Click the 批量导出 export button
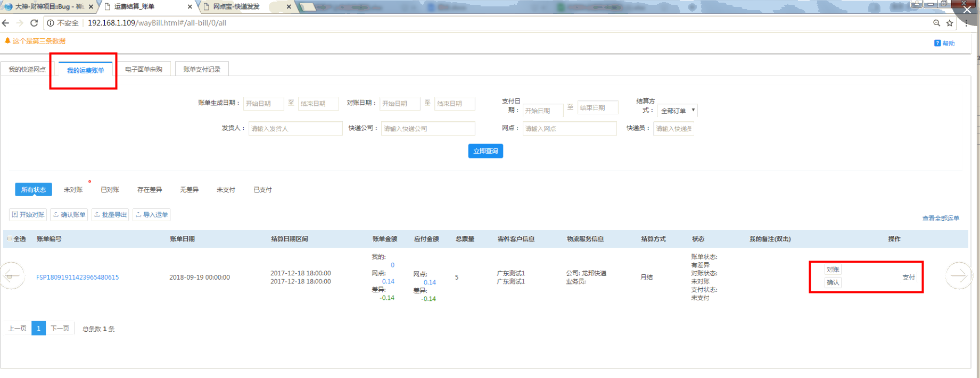Screen dimensions: 980x378 point(110,215)
